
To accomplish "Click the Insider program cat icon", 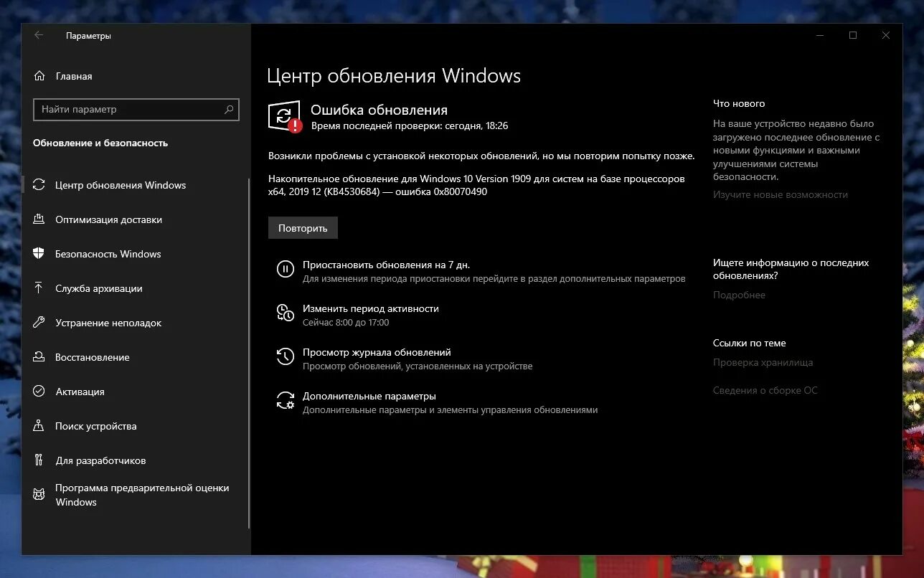I will [39, 494].
